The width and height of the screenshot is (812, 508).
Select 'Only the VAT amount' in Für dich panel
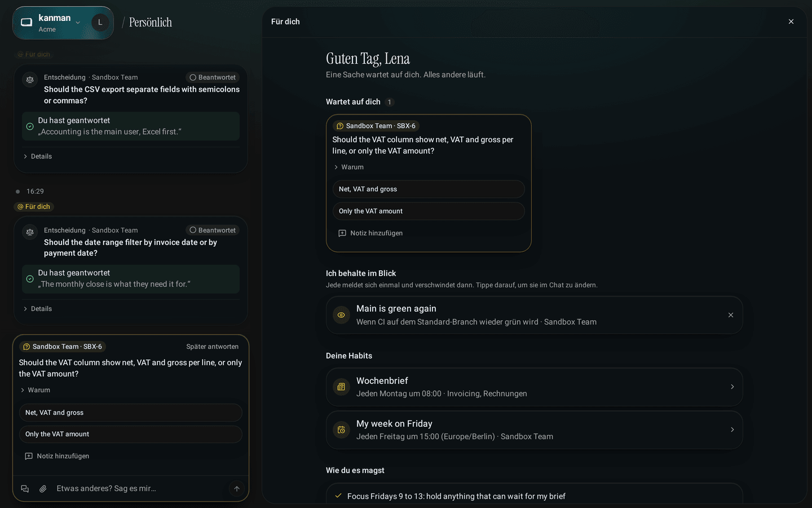point(429,211)
